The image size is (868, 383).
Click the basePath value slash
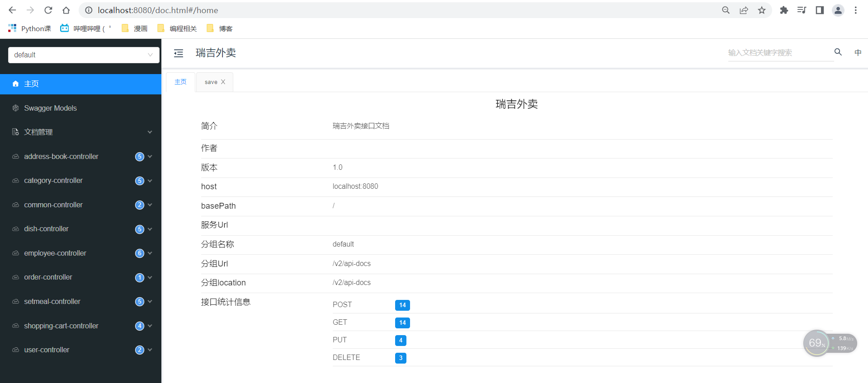click(x=334, y=206)
